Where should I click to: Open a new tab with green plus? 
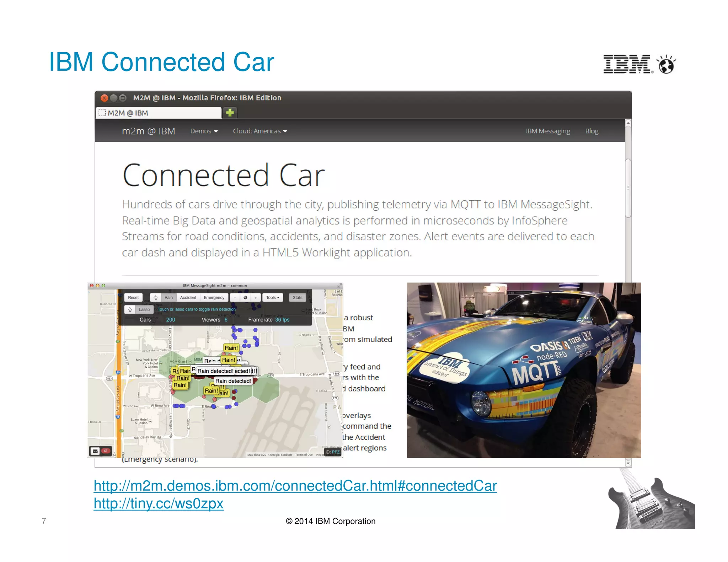[230, 113]
